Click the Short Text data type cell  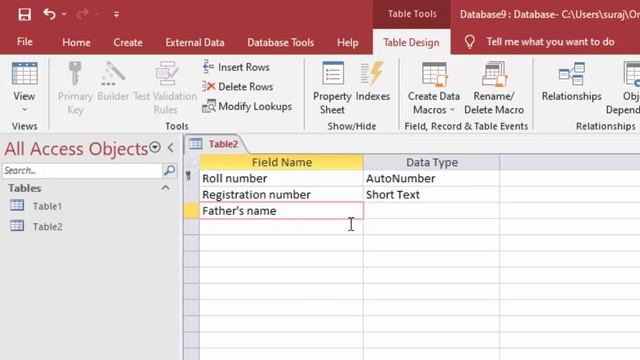(x=431, y=195)
